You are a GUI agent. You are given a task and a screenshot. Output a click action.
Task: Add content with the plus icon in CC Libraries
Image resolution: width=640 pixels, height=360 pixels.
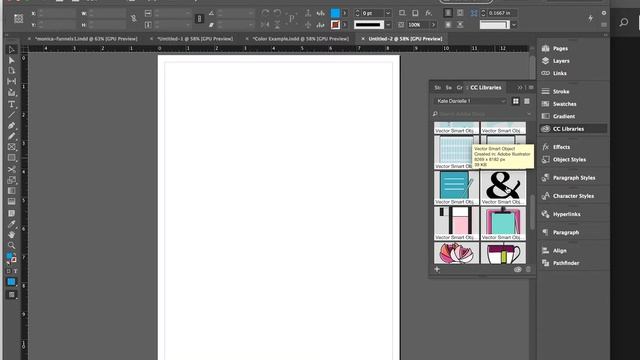437,269
